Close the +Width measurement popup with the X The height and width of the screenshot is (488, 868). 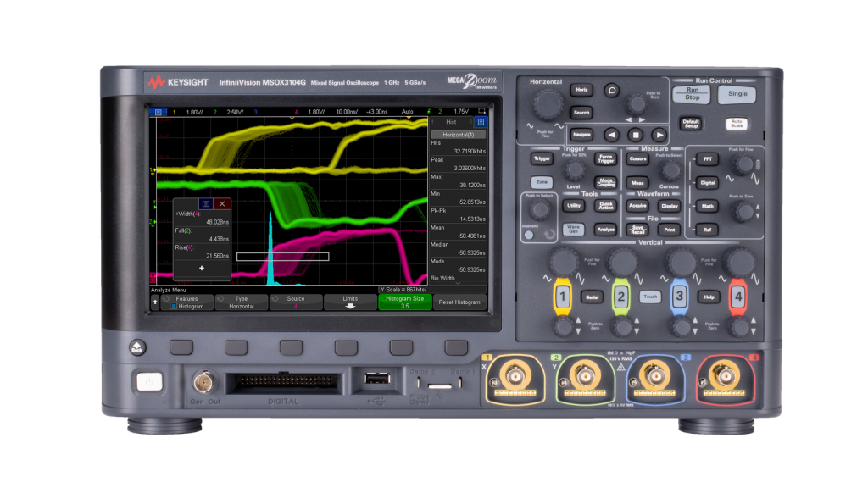pos(221,204)
